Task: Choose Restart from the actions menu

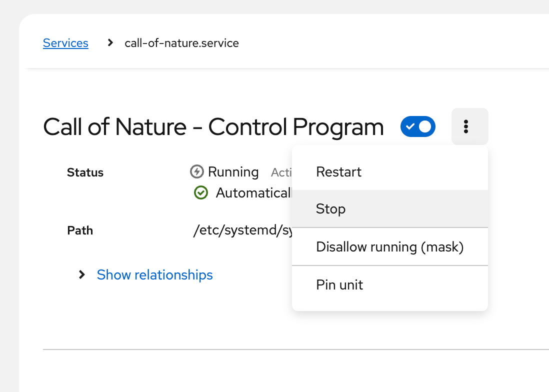Action: [x=338, y=172]
